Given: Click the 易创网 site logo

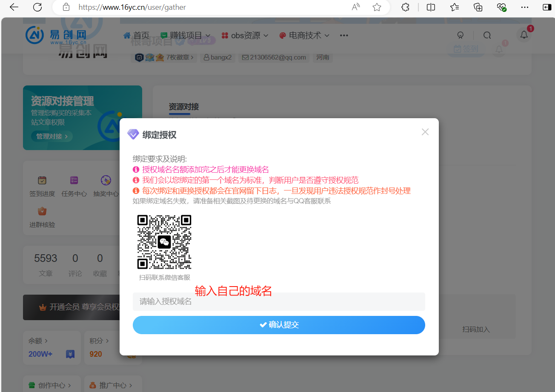Looking at the screenshot, I should [56, 35].
